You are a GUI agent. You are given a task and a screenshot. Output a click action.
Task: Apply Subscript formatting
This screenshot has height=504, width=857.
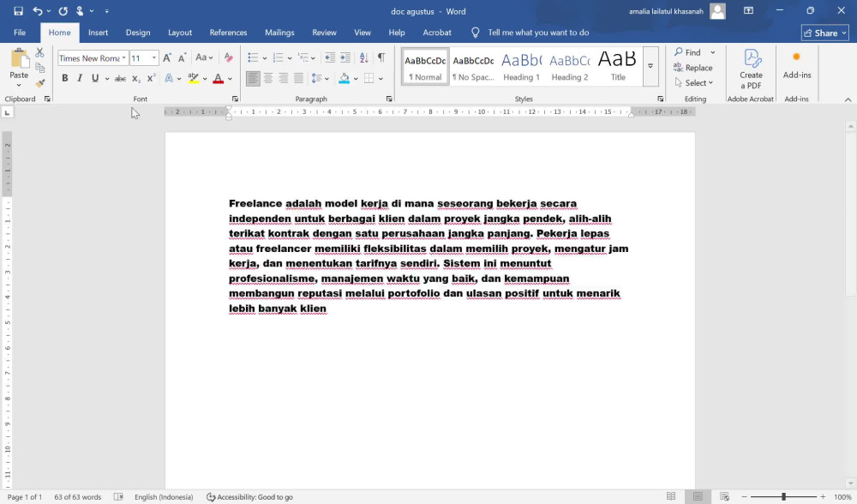pyautogui.click(x=136, y=78)
